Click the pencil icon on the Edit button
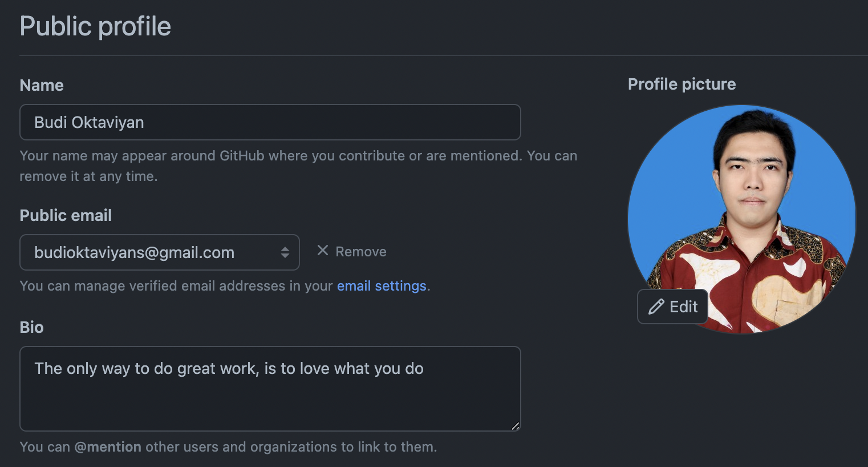Viewport: 868px width, 467px height. (x=656, y=307)
